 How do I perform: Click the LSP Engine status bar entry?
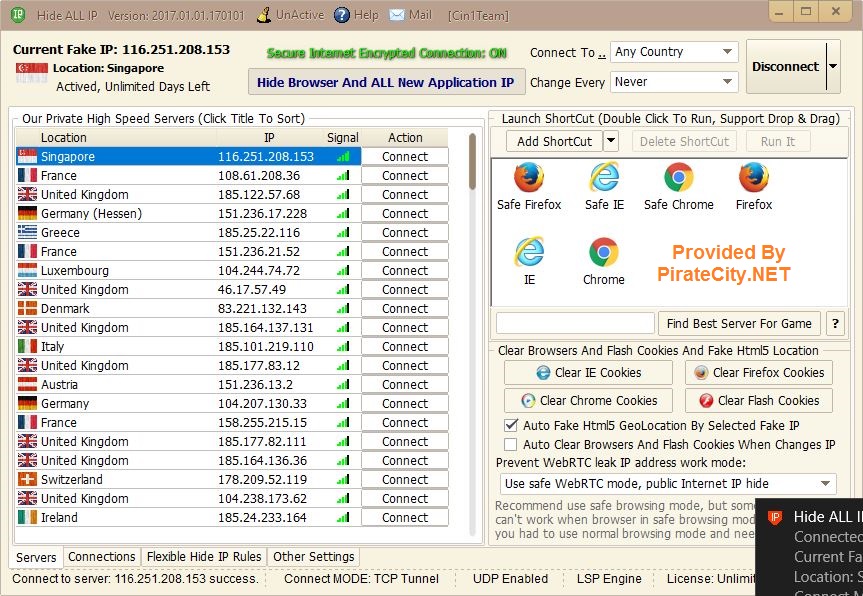tap(609, 579)
